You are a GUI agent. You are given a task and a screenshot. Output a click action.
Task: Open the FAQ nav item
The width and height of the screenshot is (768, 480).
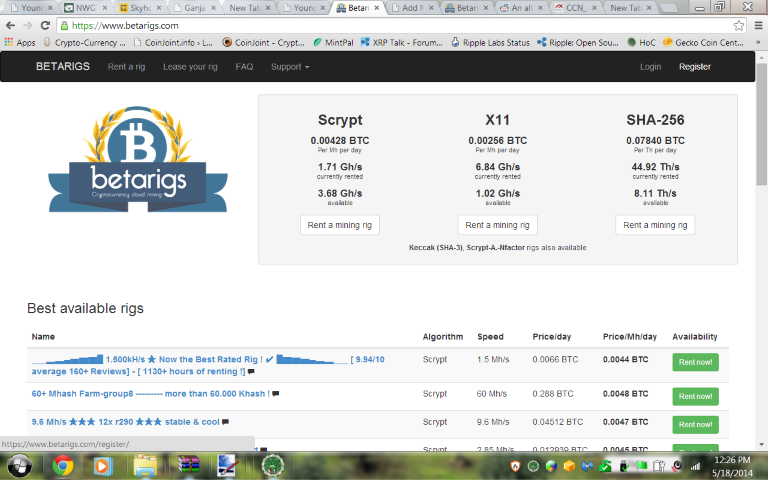click(x=244, y=67)
